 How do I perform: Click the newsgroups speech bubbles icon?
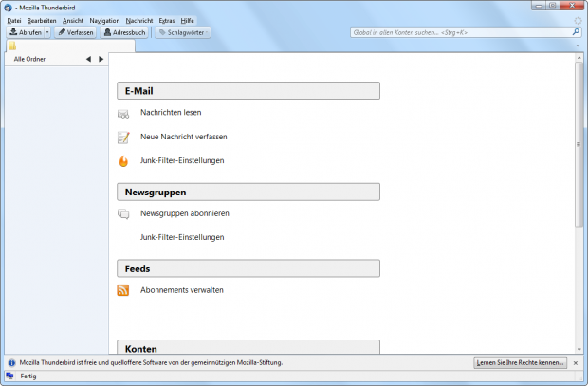tap(123, 214)
